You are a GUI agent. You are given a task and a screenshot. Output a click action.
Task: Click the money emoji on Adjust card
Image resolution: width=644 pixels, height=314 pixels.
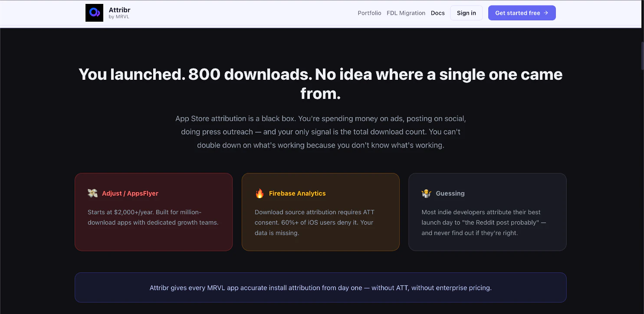92,193
